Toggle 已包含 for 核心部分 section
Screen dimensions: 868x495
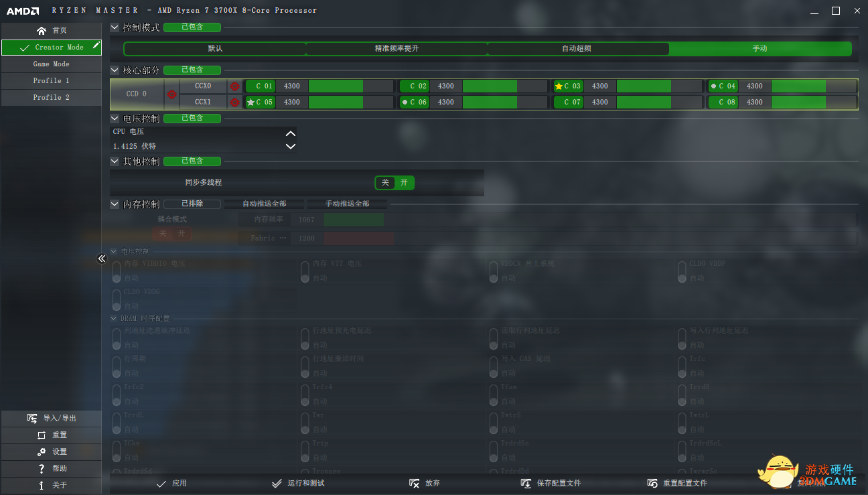pos(192,70)
